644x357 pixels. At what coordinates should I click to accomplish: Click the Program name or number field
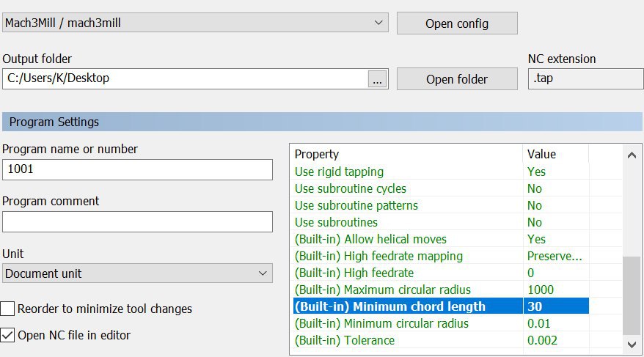137,169
